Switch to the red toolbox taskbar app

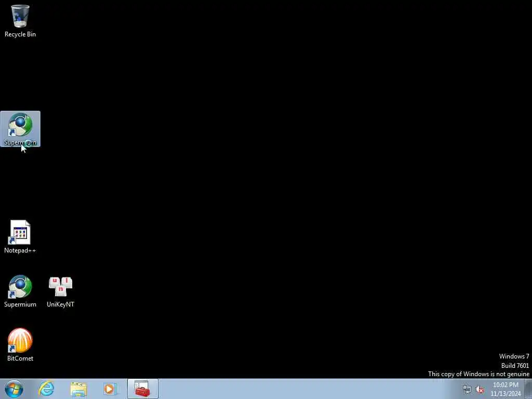(143, 389)
